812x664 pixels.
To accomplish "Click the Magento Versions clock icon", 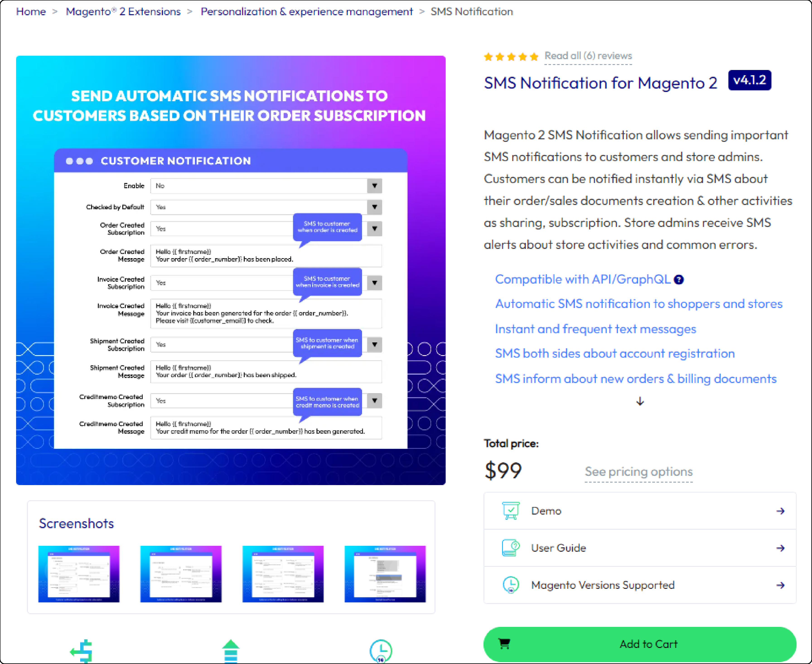I will 510,585.
